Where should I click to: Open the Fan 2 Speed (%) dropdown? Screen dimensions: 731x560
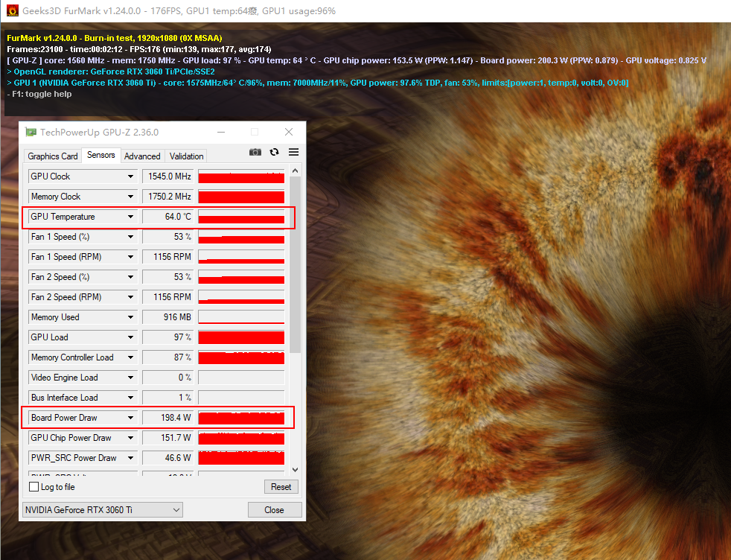[x=130, y=277]
